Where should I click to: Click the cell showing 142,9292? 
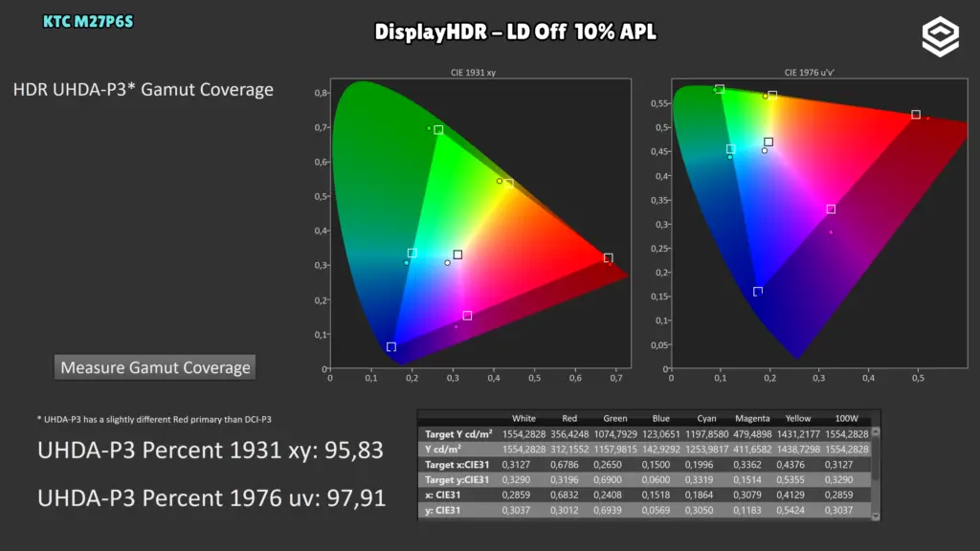pos(660,450)
